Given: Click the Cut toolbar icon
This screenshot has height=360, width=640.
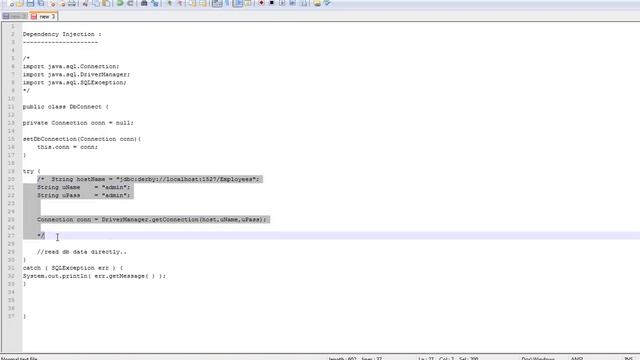Looking at the screenshot, I should [x=85, y=3].
